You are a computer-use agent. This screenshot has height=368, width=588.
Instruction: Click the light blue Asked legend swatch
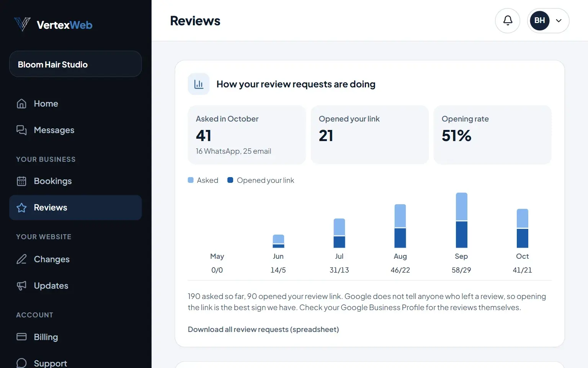click(x=191, y=180)
